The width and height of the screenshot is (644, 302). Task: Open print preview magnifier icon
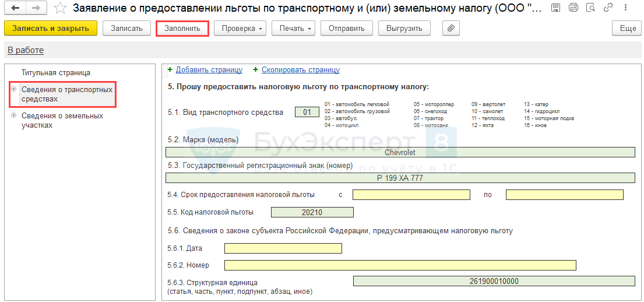(591, 8)
